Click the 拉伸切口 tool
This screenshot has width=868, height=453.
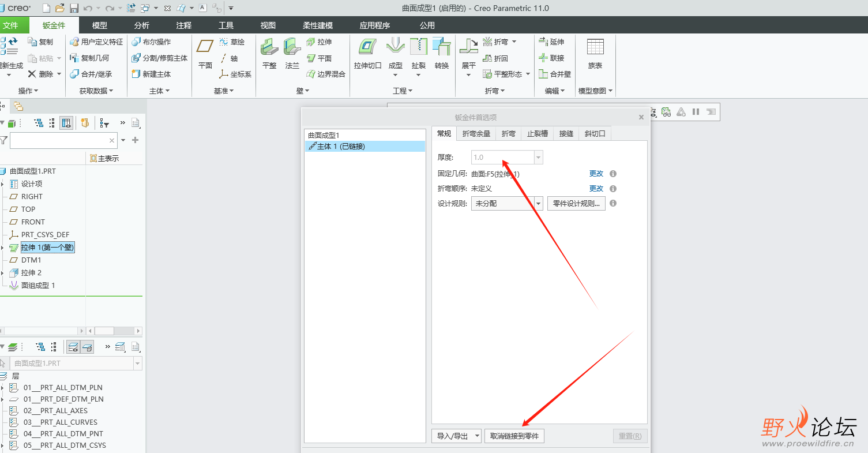[368, 54]
